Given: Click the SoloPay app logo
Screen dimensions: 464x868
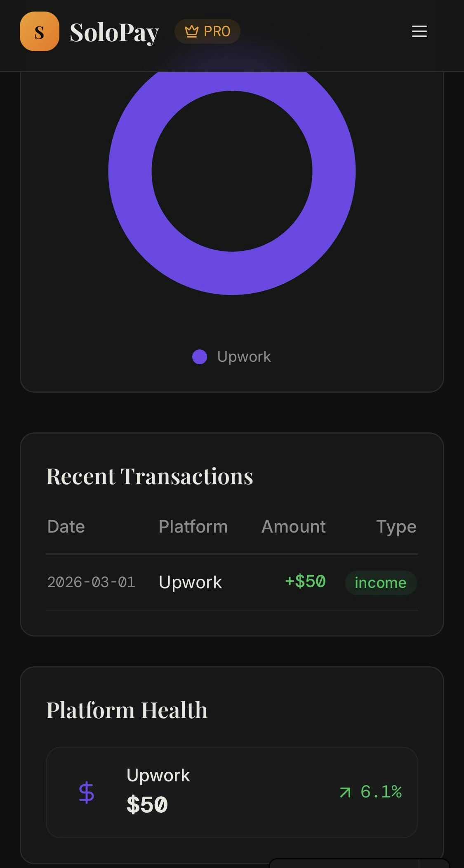Looking at the screenshot, I should pyautogui.click(x=39, y=31).
